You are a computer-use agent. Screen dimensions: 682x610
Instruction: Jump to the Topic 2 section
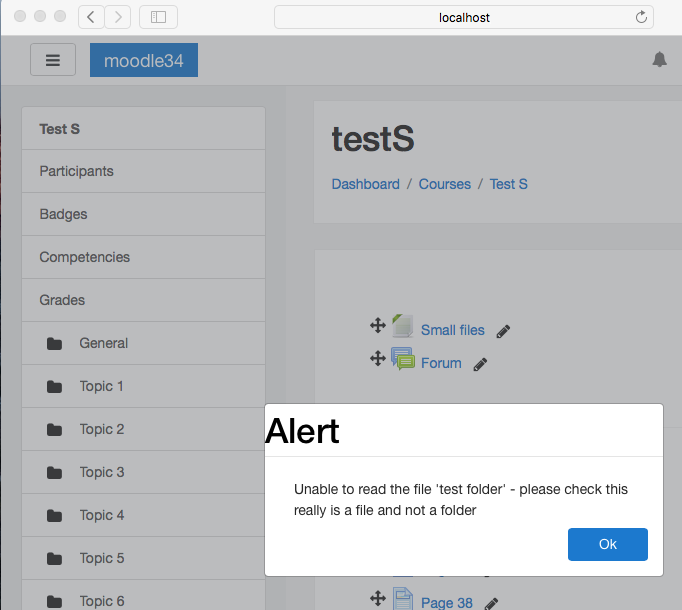pyautogui.click(x=144, y=429)
